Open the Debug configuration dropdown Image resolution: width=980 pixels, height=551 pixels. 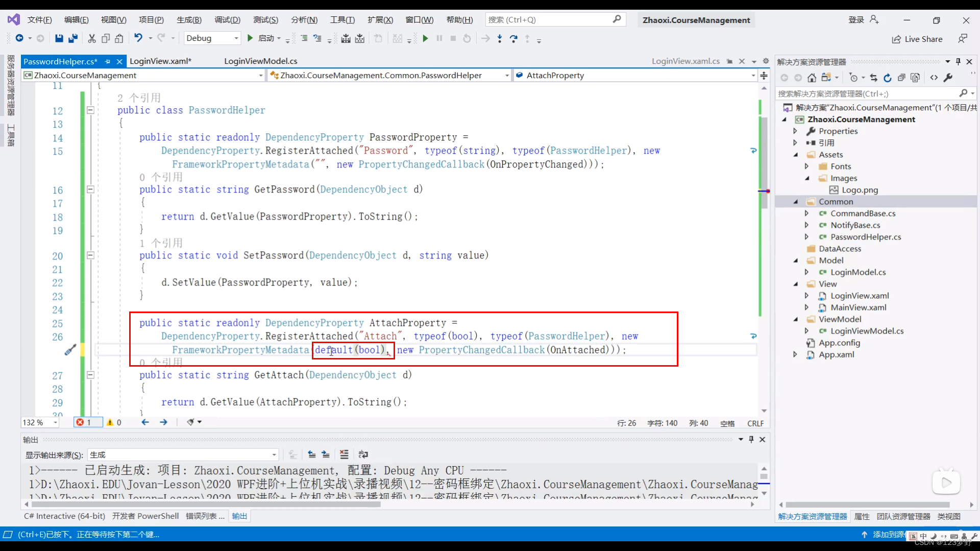tap(212, 38)
